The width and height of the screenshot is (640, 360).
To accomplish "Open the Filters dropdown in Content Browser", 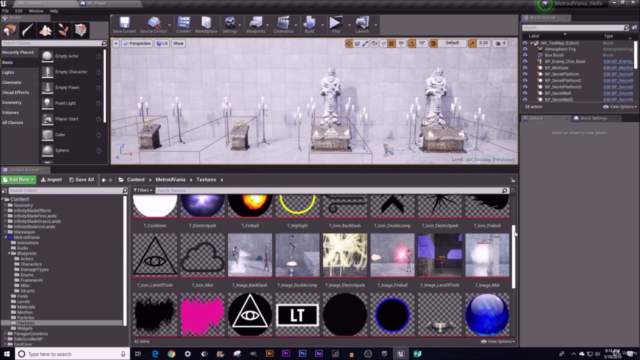I will [143, 191].
